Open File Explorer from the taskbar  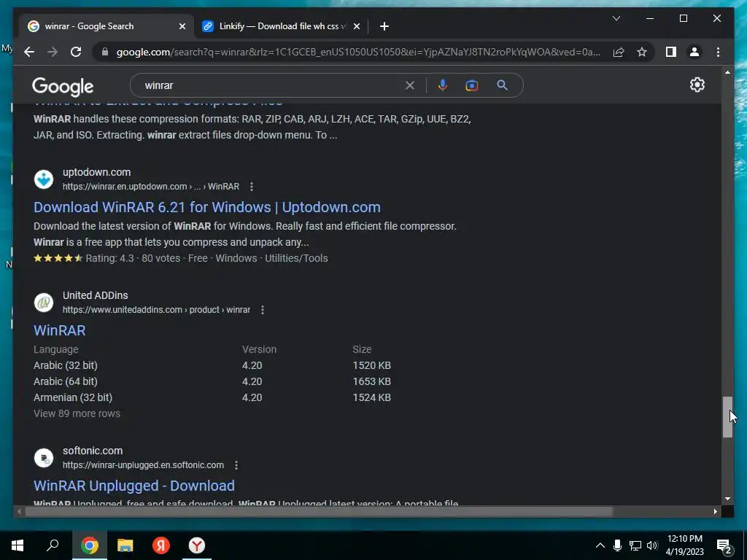(x=125, y=545)
